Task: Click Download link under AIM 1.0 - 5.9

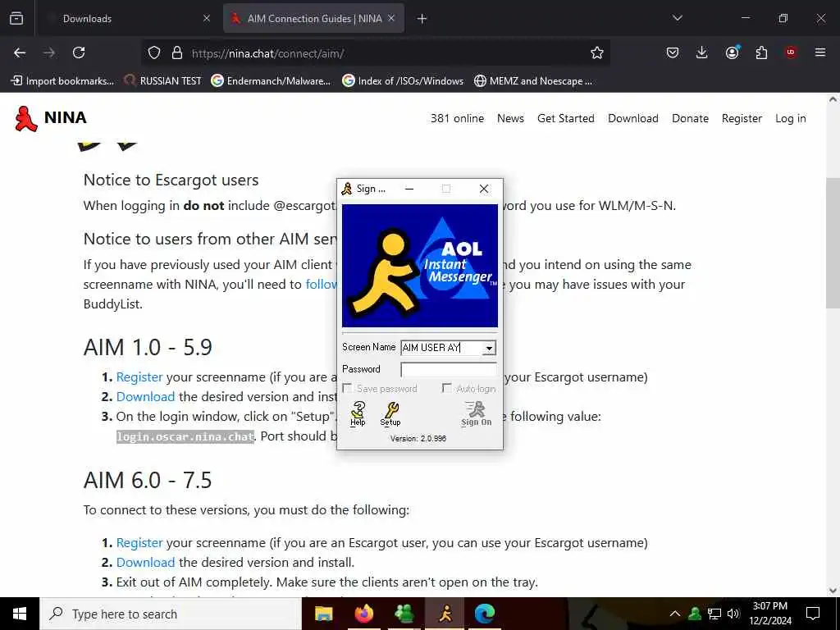Action: (x=146, y=397)
